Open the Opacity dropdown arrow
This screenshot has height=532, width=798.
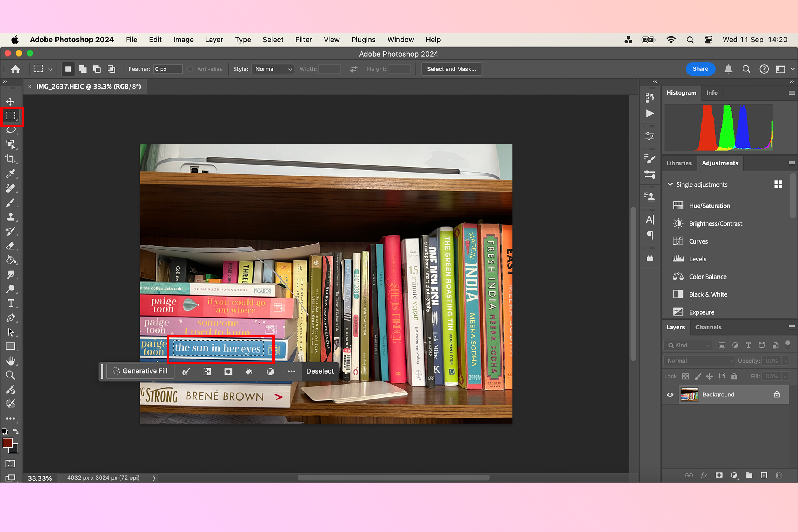[785, 361]
